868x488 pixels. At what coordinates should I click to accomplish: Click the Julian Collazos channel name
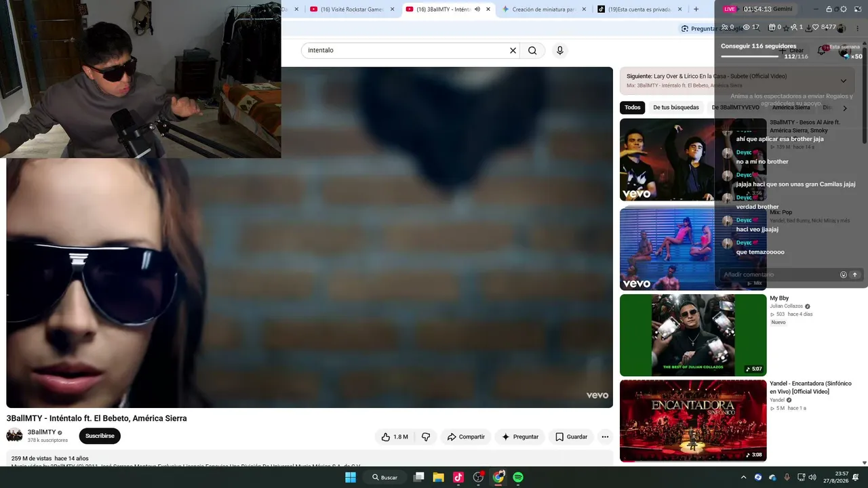tap(786, 306)
